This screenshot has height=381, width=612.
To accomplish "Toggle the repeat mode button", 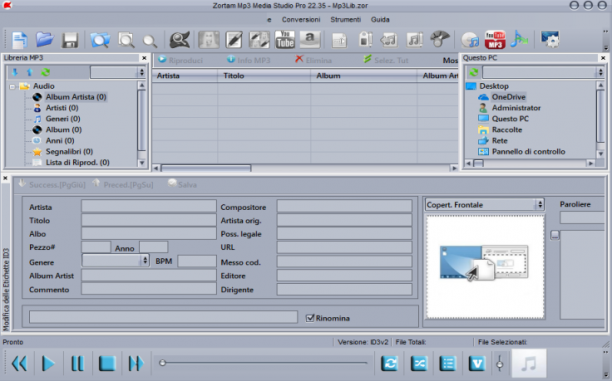I will coord(390,363).
